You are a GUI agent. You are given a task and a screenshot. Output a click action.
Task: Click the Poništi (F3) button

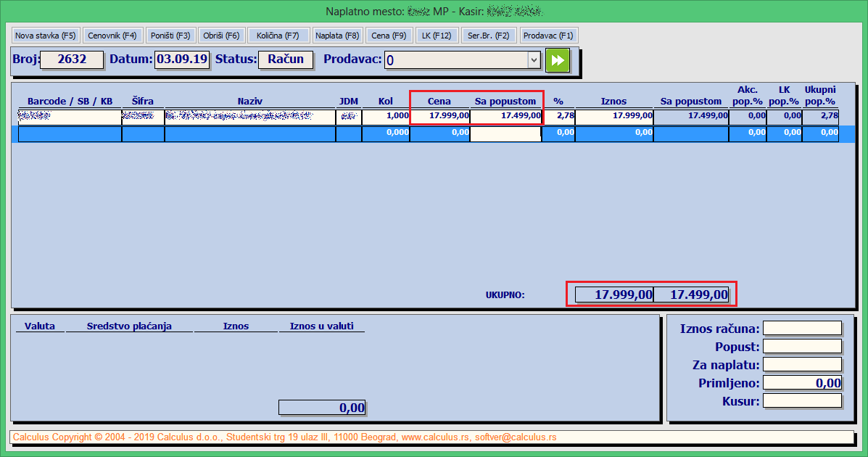[170, 36]
